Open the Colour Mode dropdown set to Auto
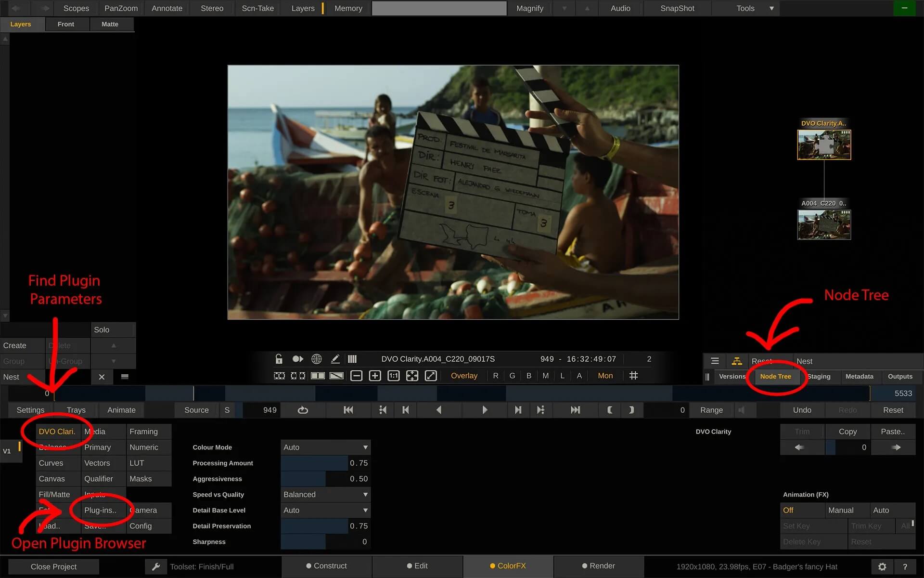 tap(325, 447)
